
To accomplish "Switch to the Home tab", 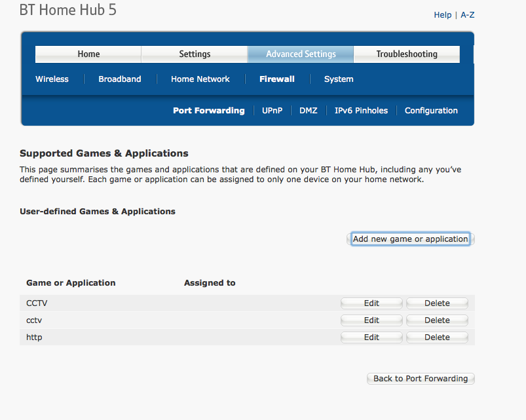I will 88,54.
